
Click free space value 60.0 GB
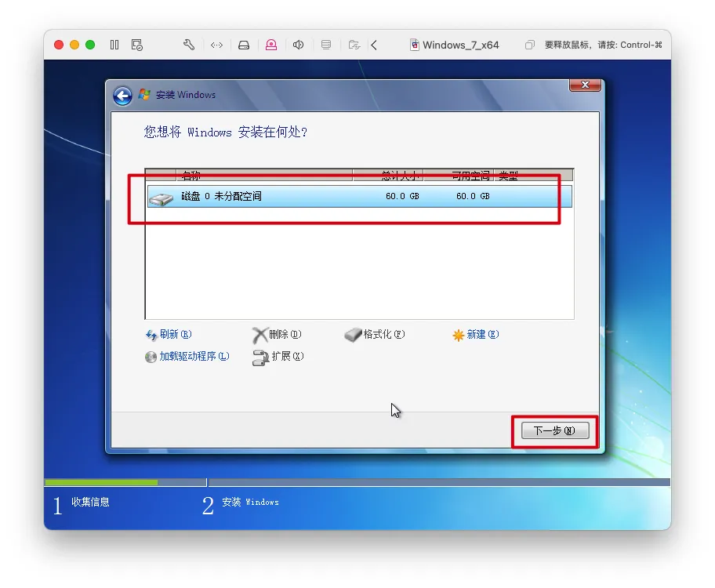pos(473,196)
